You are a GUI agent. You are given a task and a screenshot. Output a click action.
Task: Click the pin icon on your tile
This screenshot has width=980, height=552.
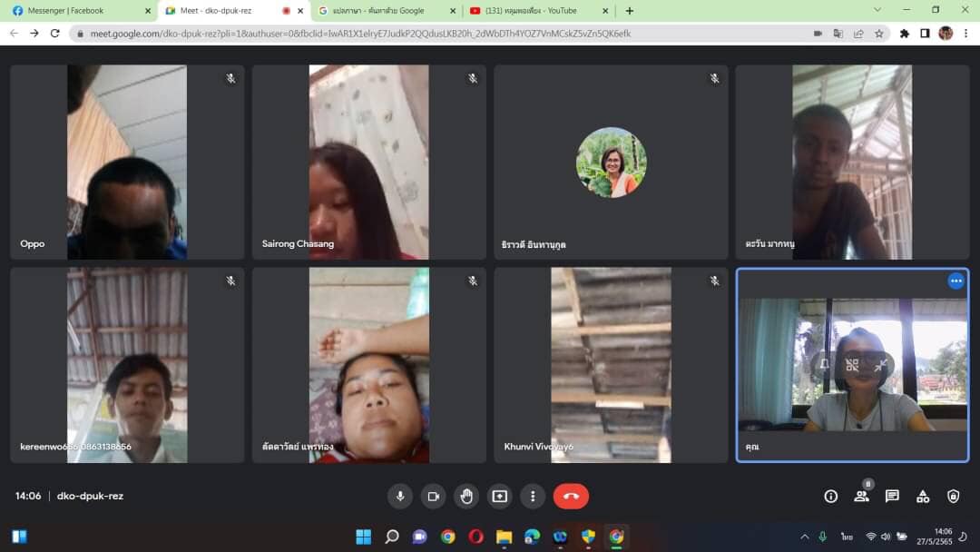pos(824,365)
